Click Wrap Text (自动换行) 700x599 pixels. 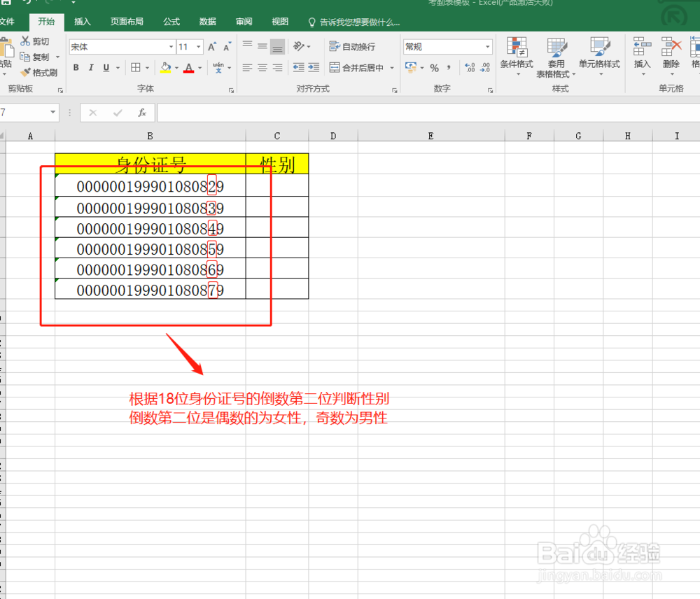[x=352, y=46]
